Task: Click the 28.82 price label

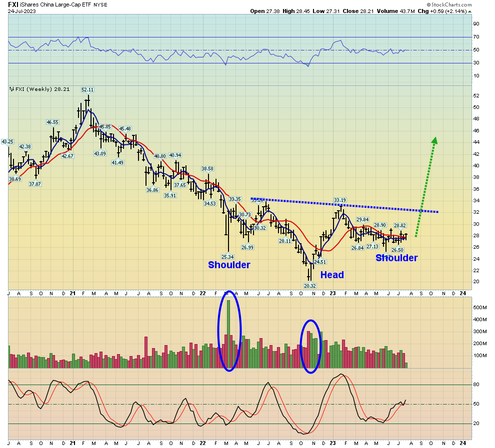Action: [400, 225]
